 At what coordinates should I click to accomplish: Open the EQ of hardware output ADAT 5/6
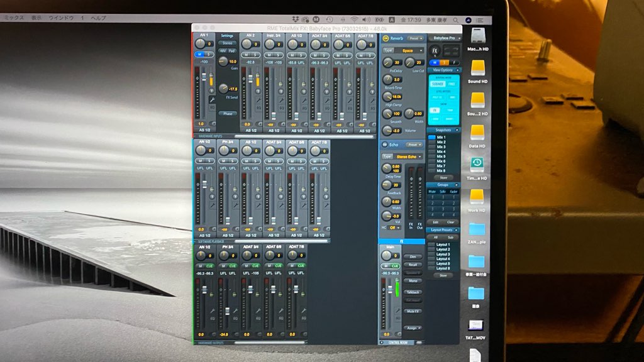pyautogui.click(x=281, y=318)
